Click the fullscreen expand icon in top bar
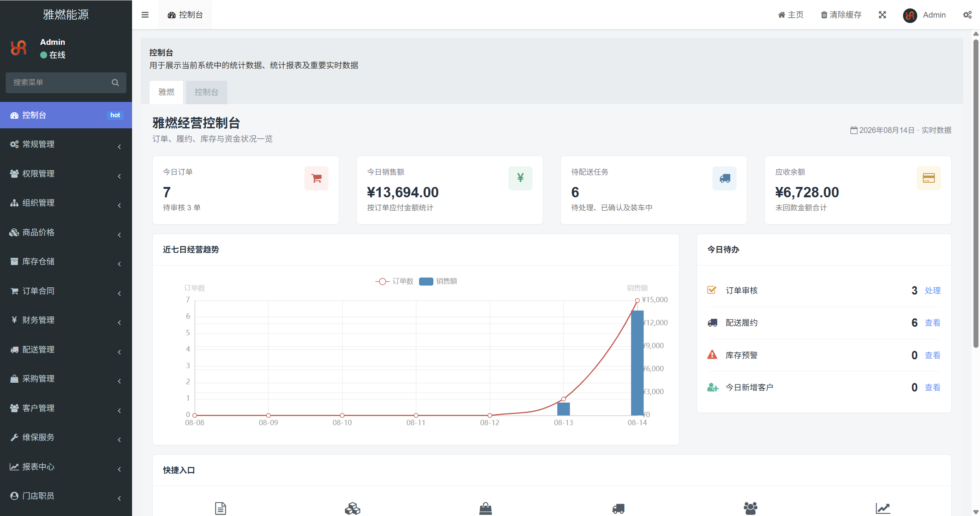The height and width of the screenshot is (516, 980). point(882,15)
